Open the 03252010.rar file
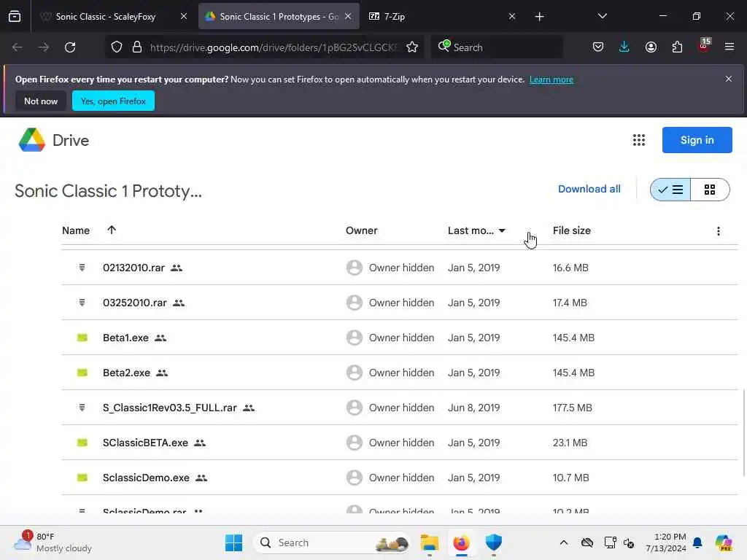This screenshot has height=560, width=747. 135,303
